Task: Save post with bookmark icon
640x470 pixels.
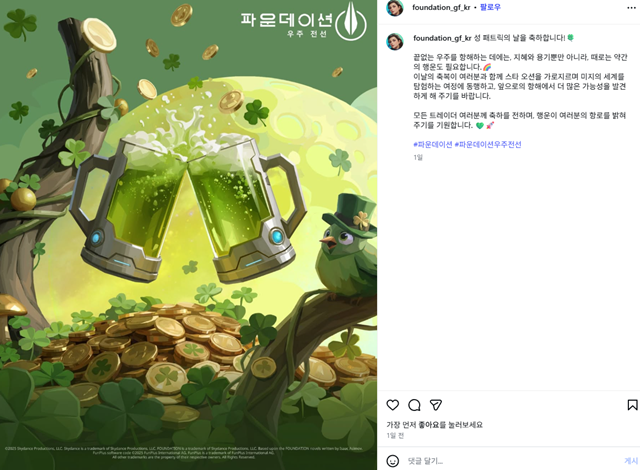Action: [x=632, y=405]
